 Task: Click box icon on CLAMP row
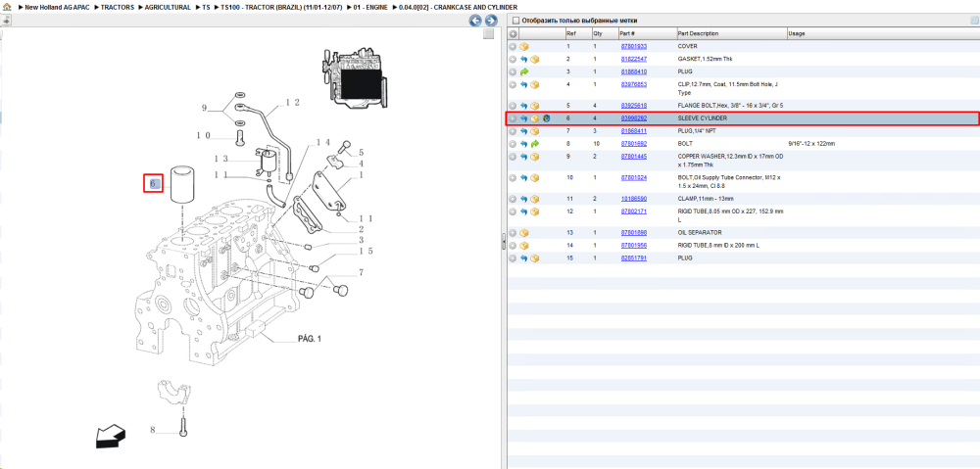tap(534, 199)
